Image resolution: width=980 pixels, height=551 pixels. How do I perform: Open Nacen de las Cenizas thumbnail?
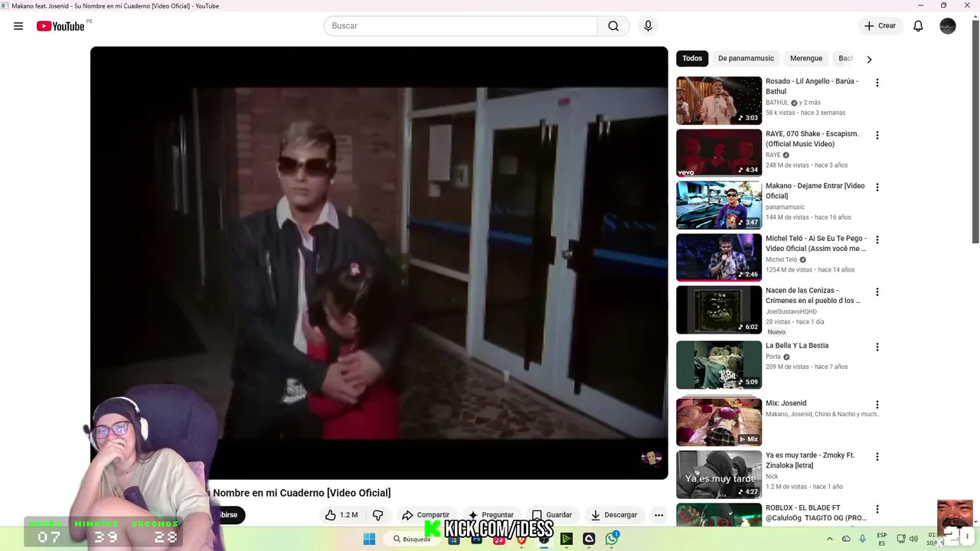(x=719, y=310)
